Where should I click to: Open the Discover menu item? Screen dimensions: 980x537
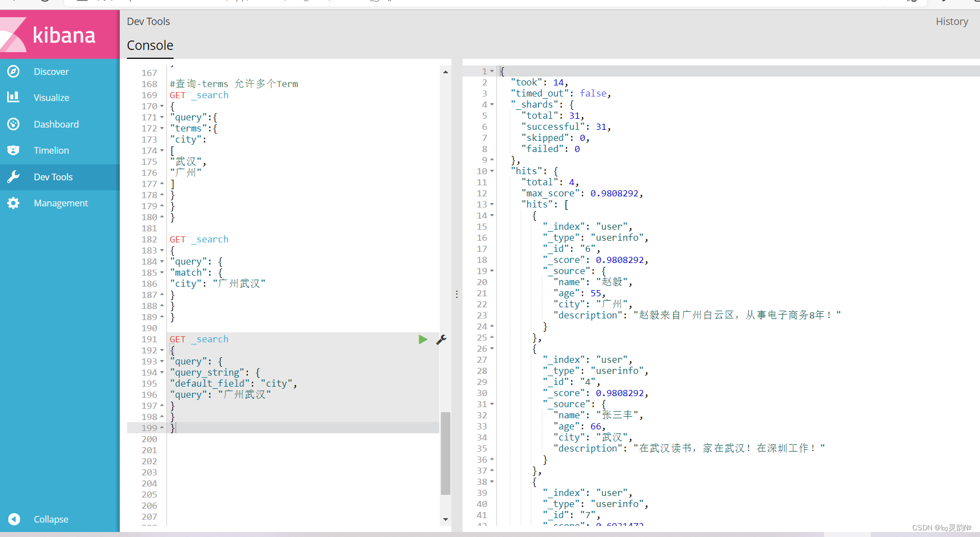[x=51, y=72]
